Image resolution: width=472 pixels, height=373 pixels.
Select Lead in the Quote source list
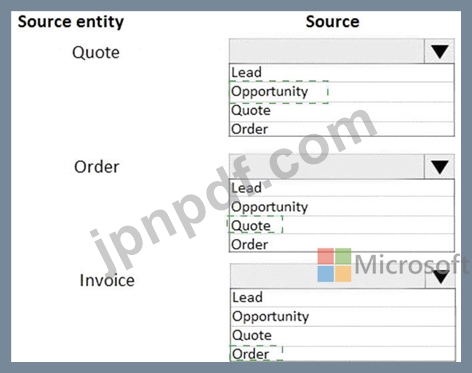tap(342, 73)
